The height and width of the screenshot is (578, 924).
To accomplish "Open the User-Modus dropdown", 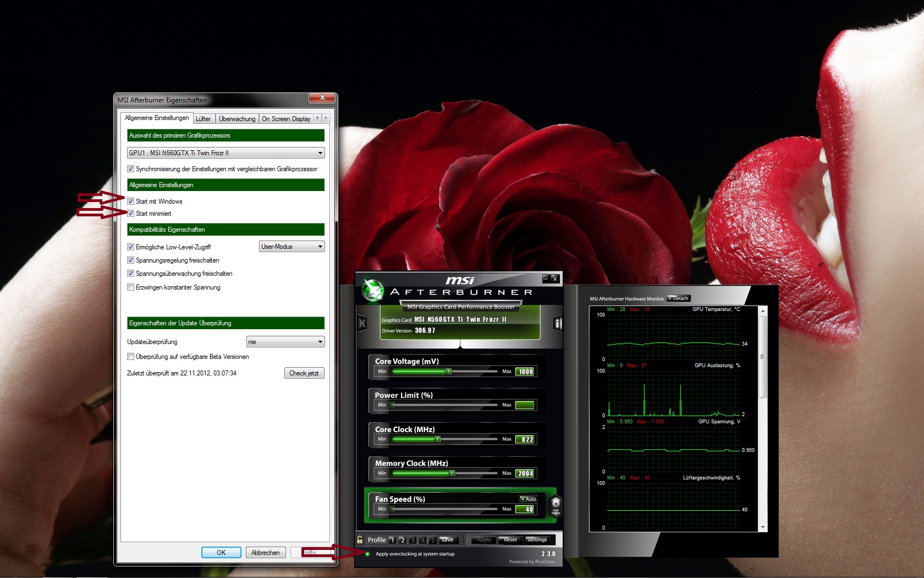I will point(291,247).
